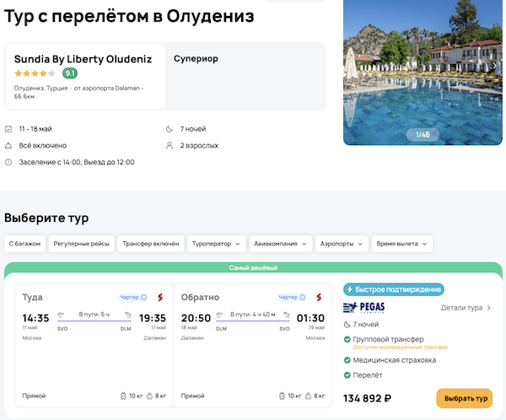Open the Детали тура link
Image resolution: width=506 pixels, height=420 pixels.
466,308
